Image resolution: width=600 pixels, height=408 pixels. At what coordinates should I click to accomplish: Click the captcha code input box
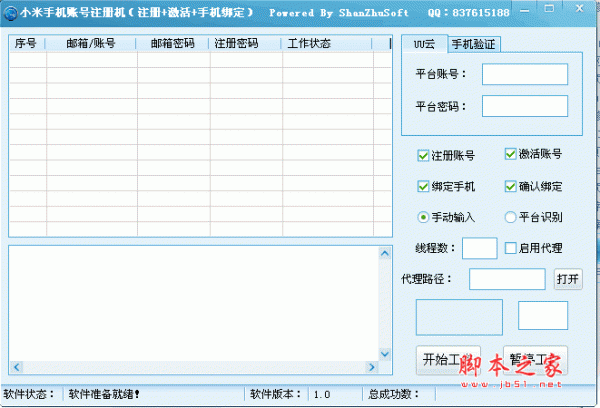click(x=543, y=315)
